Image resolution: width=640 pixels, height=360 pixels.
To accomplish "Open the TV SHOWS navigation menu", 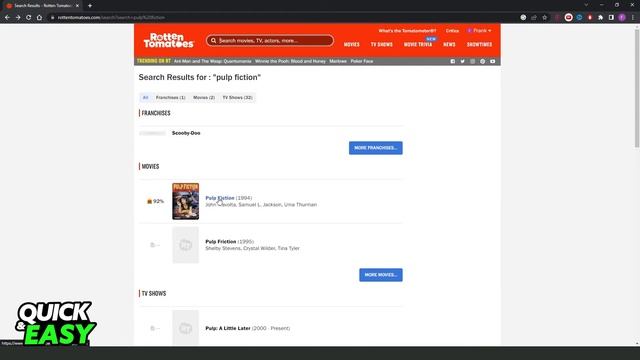I will [382, 44].
